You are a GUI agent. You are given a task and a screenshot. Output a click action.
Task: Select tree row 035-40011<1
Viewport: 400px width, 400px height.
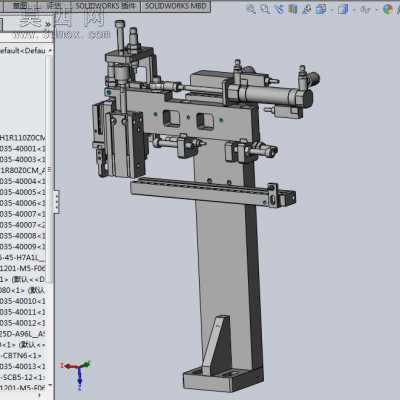(x=23, y=312)
